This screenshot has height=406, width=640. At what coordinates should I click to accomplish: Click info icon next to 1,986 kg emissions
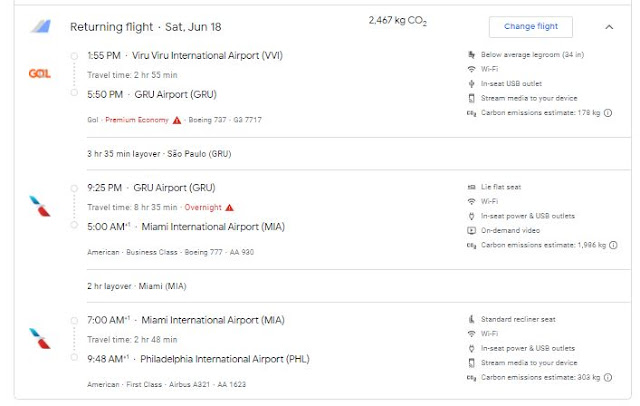pyautogui.click(x=613, y=244)
